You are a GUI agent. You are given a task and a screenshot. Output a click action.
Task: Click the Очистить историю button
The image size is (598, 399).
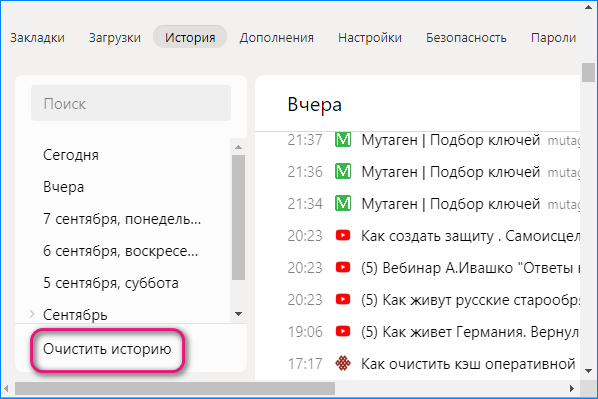point(107,349)
